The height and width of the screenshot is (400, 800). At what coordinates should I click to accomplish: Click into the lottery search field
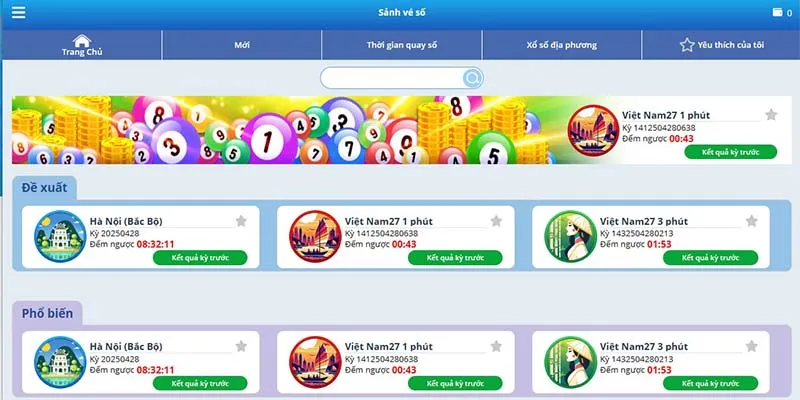tap(392, 78)
